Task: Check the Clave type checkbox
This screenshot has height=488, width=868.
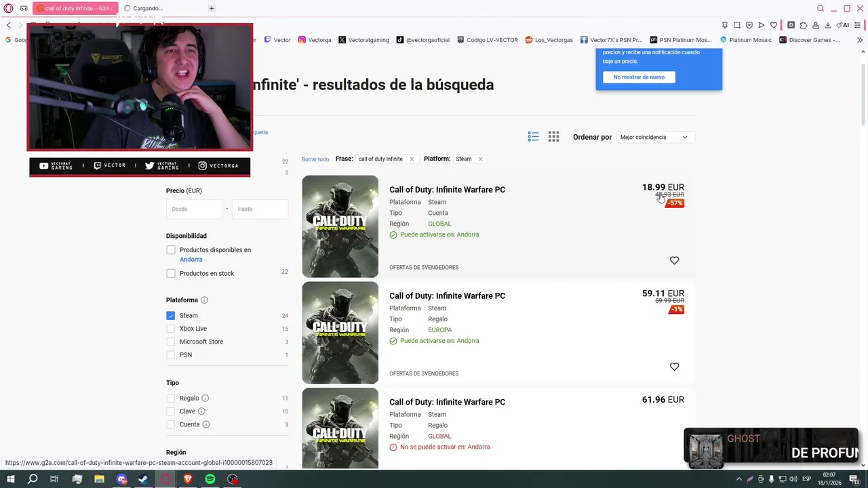Action: [171, 411]
